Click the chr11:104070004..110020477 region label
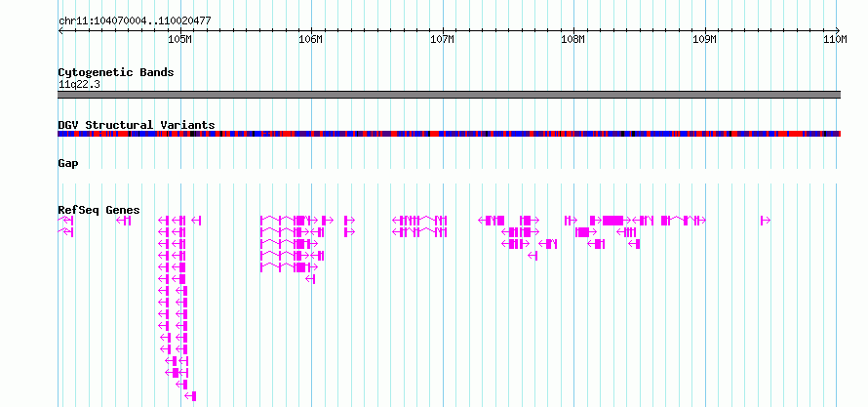The image size is (868, 407). [135, 21]
